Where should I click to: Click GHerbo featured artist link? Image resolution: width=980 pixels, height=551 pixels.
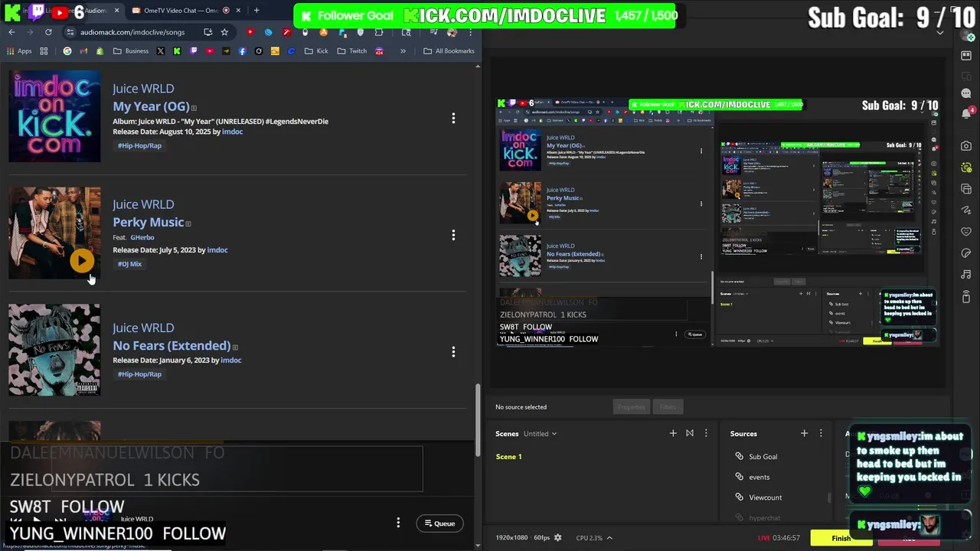[x=142, y=237]
